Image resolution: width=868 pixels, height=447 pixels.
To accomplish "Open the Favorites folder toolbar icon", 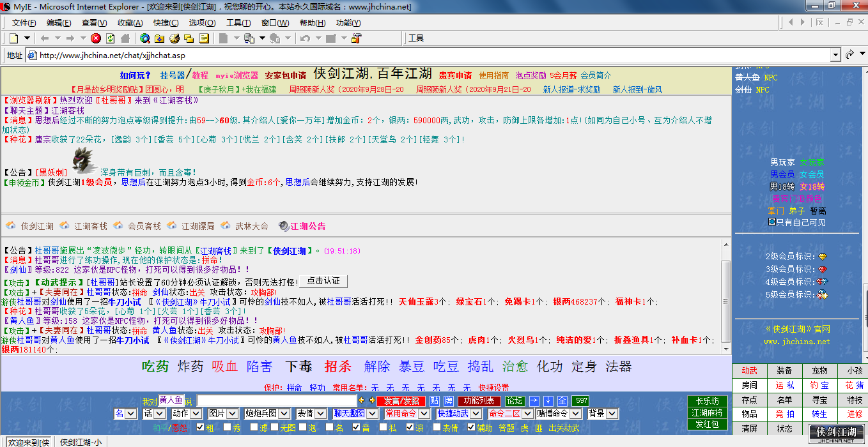I will point(159,38).
